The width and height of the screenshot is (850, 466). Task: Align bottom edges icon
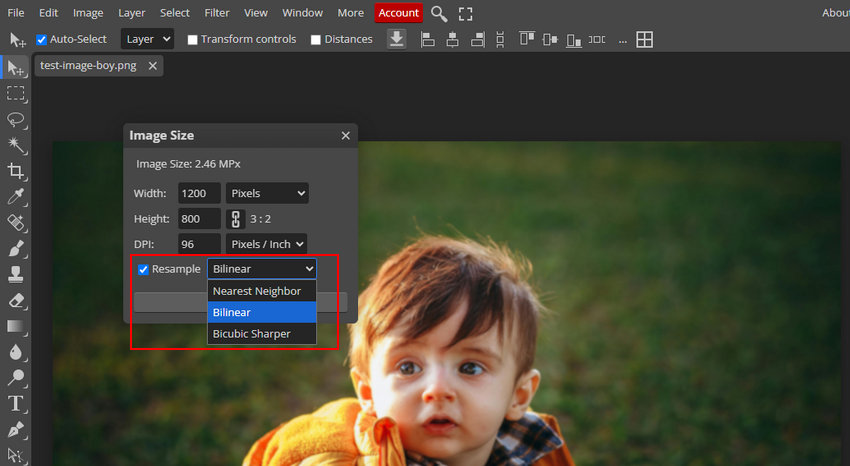574,39
